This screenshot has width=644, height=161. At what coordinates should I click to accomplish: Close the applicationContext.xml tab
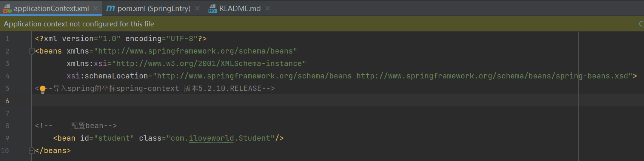click(96, 8)
